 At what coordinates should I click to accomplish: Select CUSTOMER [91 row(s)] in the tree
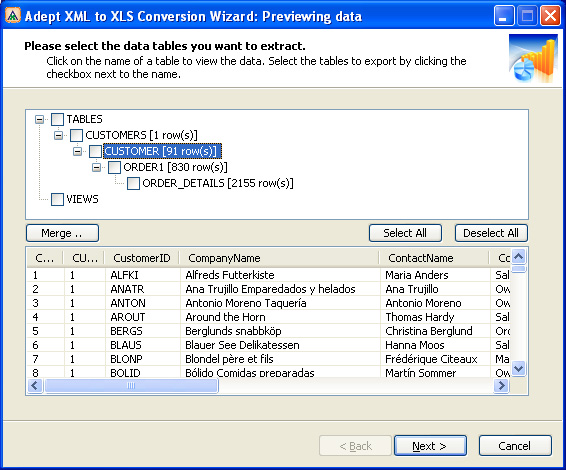click(162, 151)
